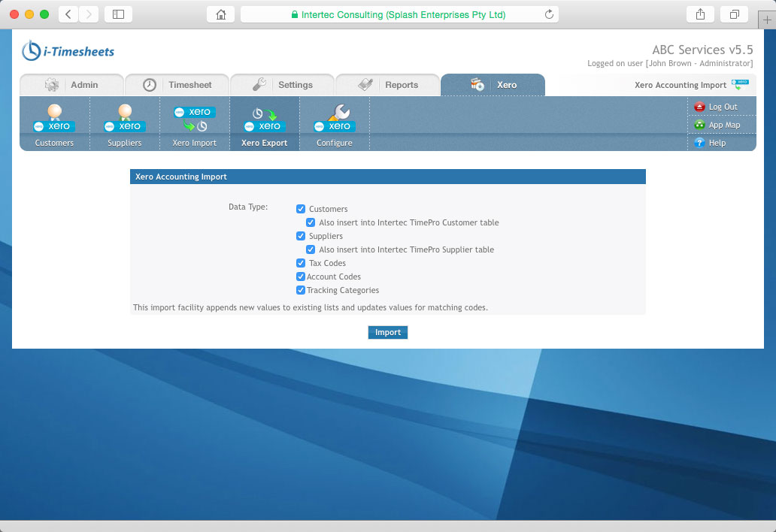Open the Xero Configure tool
776x532 pixels.
tap(335, 123)
